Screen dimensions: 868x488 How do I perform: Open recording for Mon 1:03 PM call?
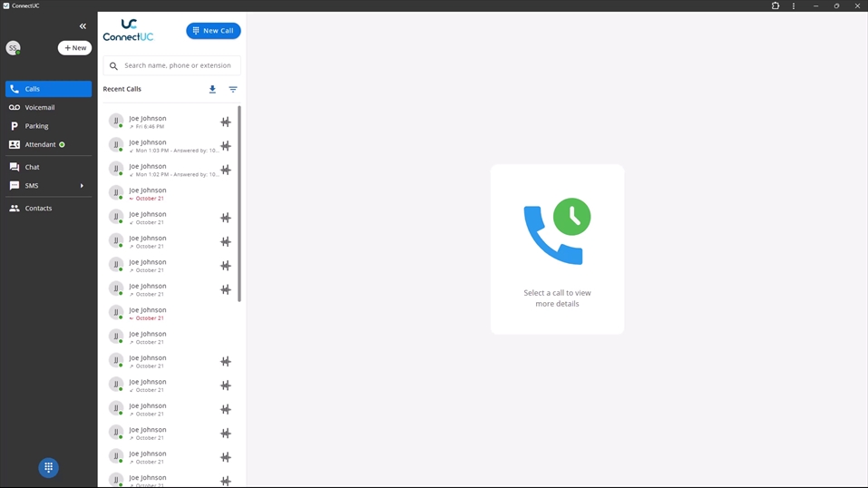[226, 146]
